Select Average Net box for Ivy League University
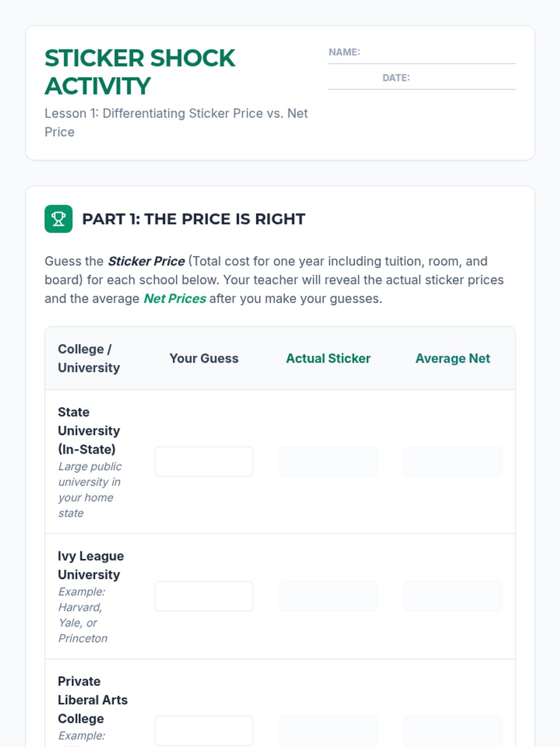 pyautogui.click(x=453, y=596)
